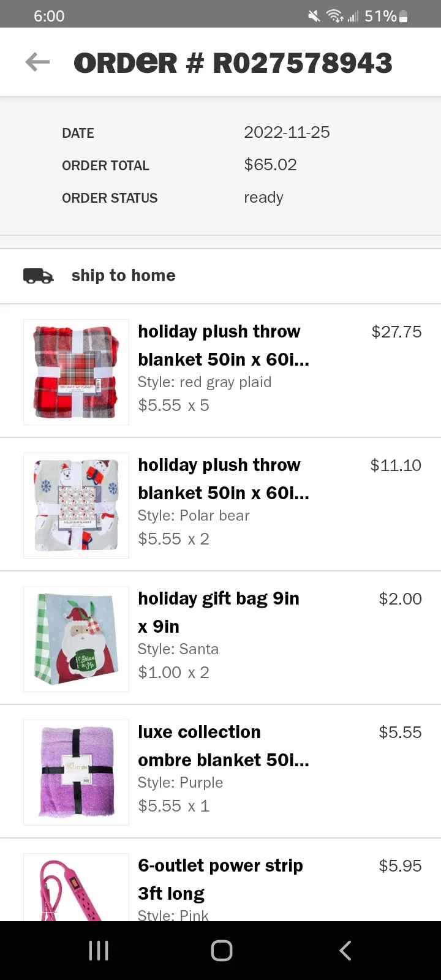Tap the order total amount $65.02
This screenshot has height=980, width=441.
point(270,165)
